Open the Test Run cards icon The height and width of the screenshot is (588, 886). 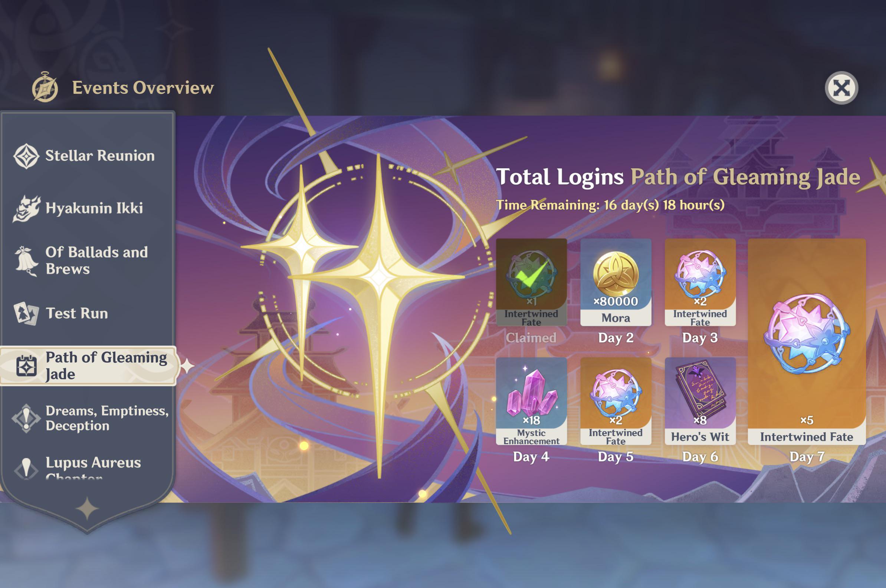[26, 313]
